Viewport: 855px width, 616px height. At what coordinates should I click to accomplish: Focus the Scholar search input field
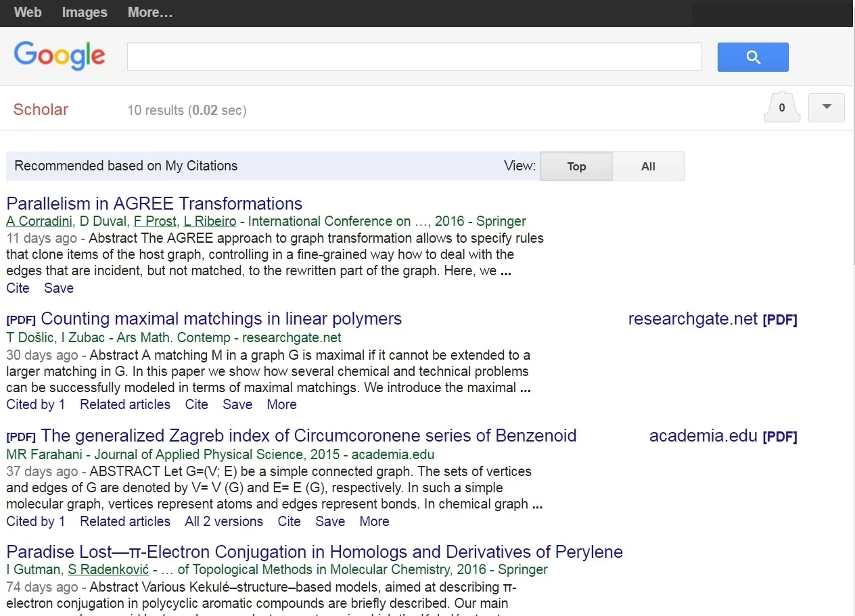click(x=414, y=57)
